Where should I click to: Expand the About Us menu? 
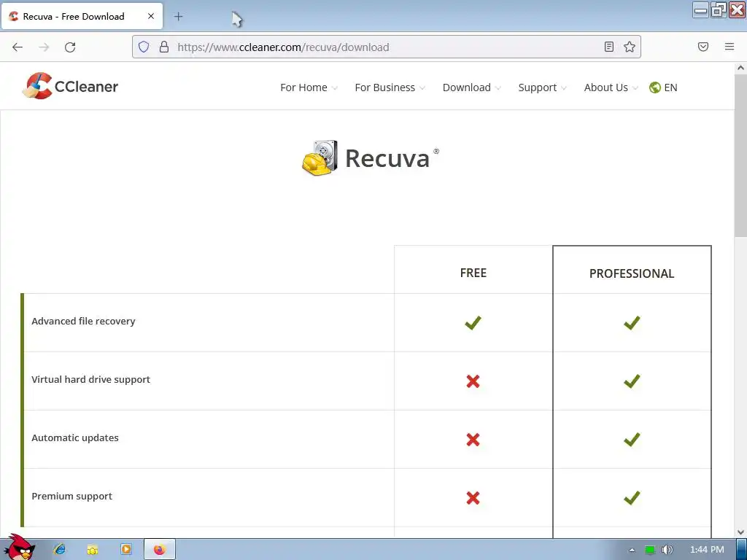pos(611,87)
